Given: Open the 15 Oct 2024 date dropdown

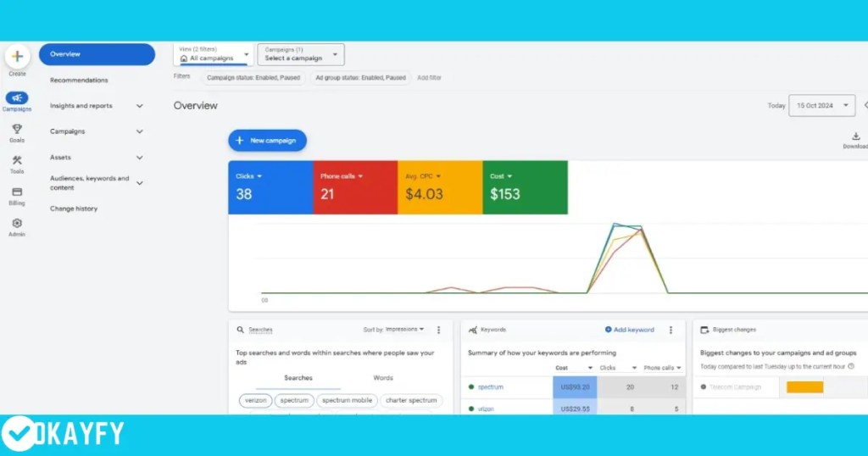Looking at the screenshot, I should coord(822,105).
